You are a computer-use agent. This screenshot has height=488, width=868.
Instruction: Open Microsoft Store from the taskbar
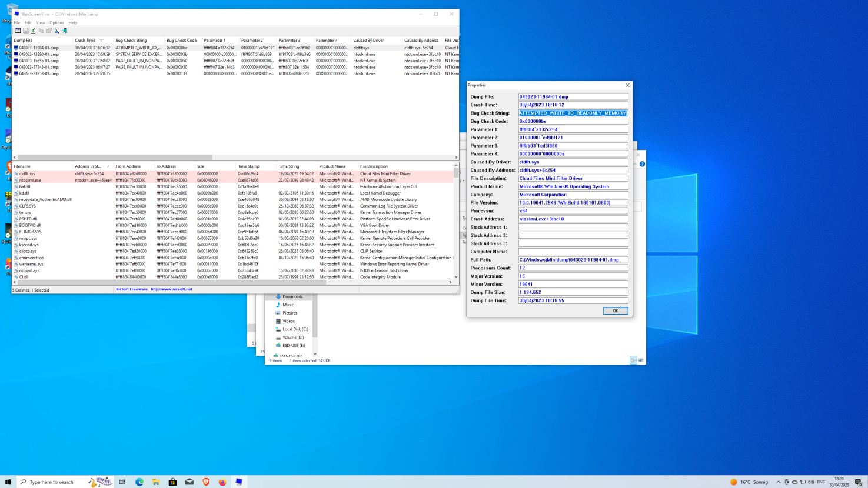tap(172, 482)
